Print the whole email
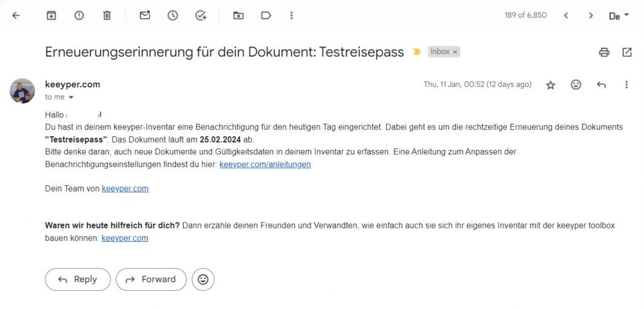This screenshot has height=309, width=644. click(x=604, y=52)
